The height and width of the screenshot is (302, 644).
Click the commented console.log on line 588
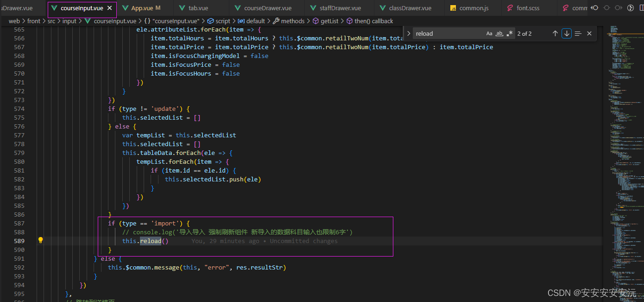coord(238,232)
